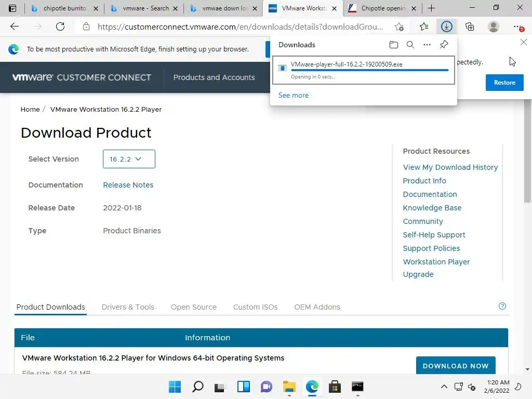The width and height of the screenshot is (532, 399).
Task: Select the Custom ISOs tab
Action: point(255,307)
